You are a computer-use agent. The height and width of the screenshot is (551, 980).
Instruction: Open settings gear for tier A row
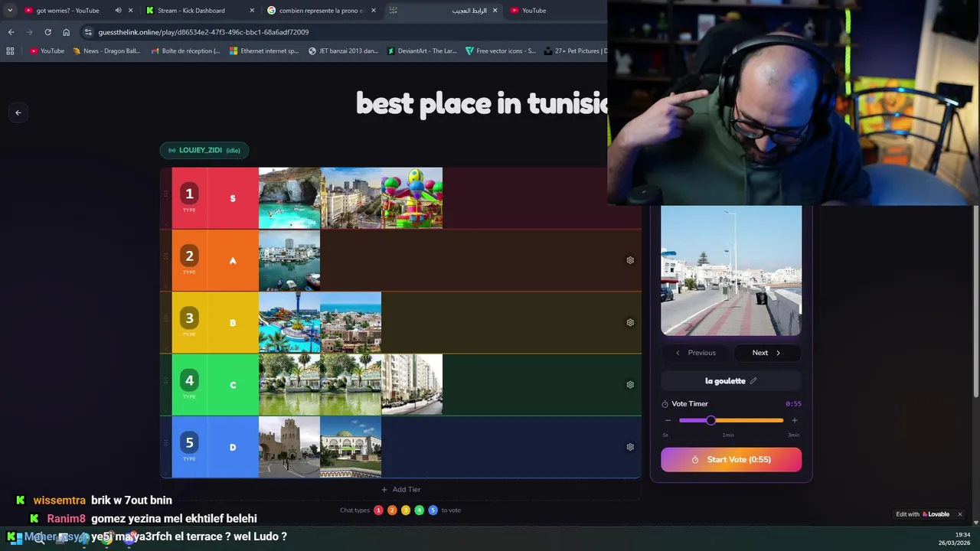click(630, 260)
